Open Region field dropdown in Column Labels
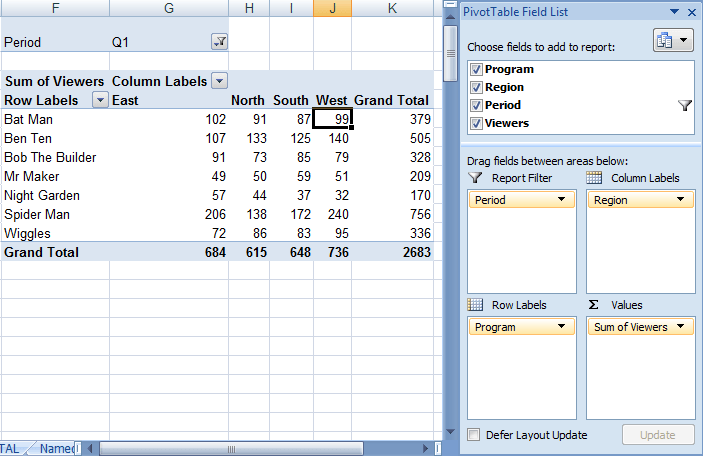Screen dimensions: 703x456 681,200
